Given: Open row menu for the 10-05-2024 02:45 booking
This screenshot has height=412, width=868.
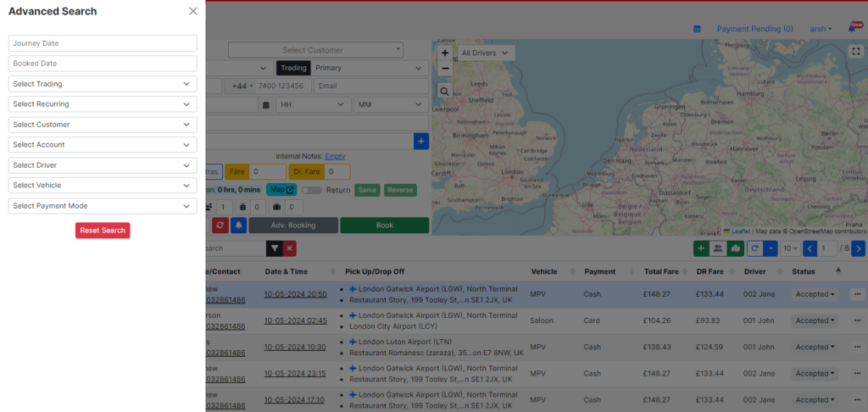Looking at the screenshot, I should click(x=858, y=320).
